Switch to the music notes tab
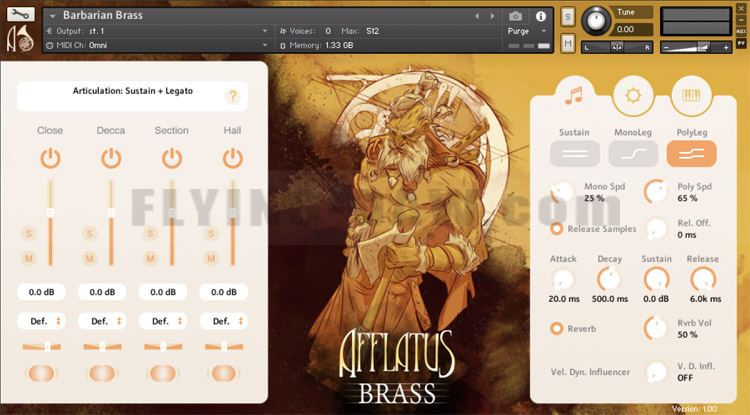The height and width of the screenshot is (415, 750). [574, 96]
